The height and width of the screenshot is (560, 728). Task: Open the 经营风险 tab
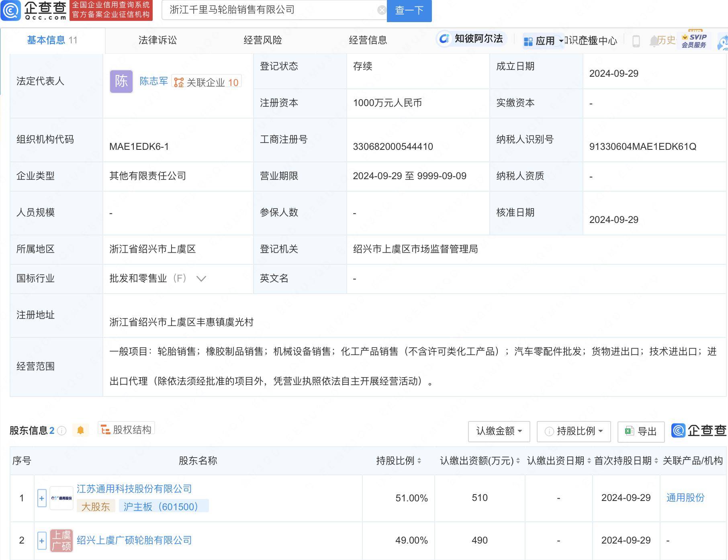pyautogui.click(x=263, y=40)
